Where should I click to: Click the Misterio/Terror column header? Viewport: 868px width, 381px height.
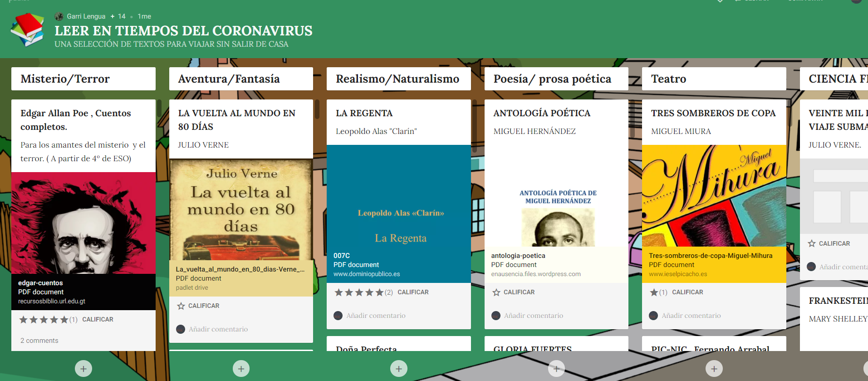pos(83,79)
